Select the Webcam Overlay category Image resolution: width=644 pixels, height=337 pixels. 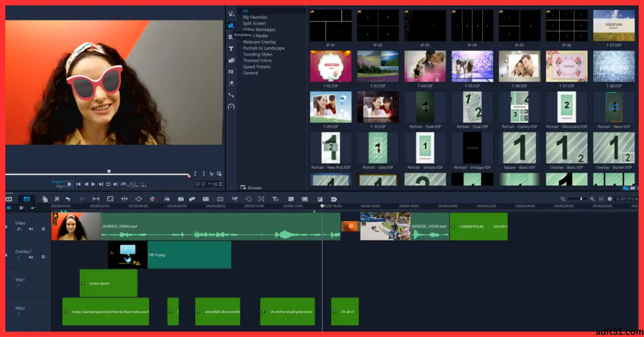[x=259, y=42]
